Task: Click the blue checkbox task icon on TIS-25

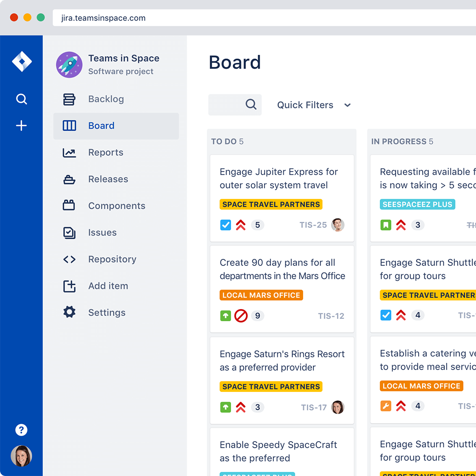Action: tap(225, 225)
